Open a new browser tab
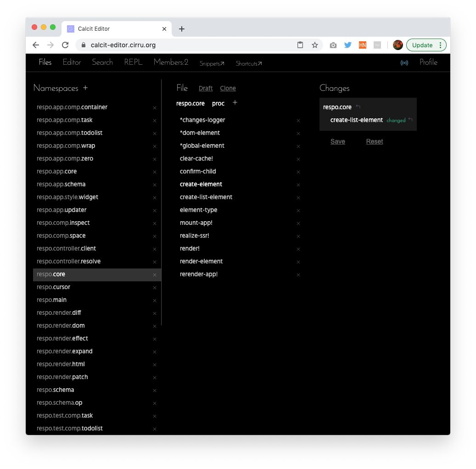476x469 pixels. [x=181, y=29]
